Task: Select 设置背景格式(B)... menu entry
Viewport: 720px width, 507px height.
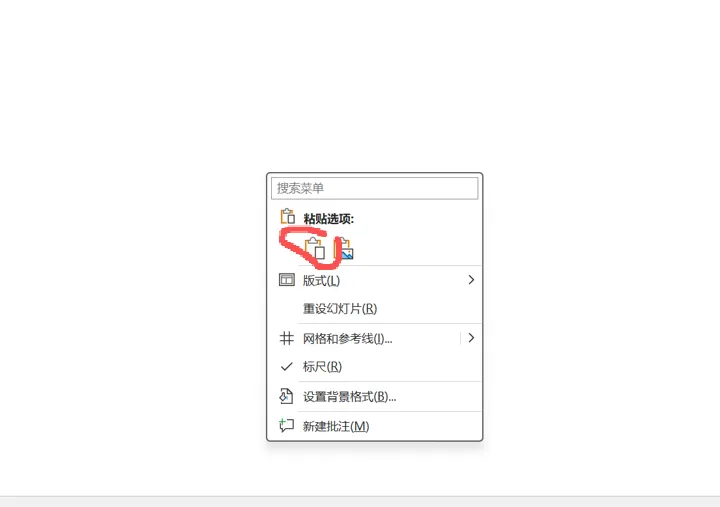Action: click(375, 396)
